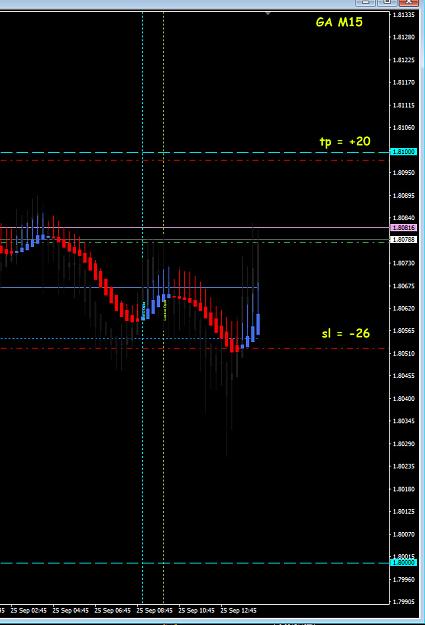Click the 1.80290 price scale value
This screenshot has width=425, height=625.
(x=404, y=444)
